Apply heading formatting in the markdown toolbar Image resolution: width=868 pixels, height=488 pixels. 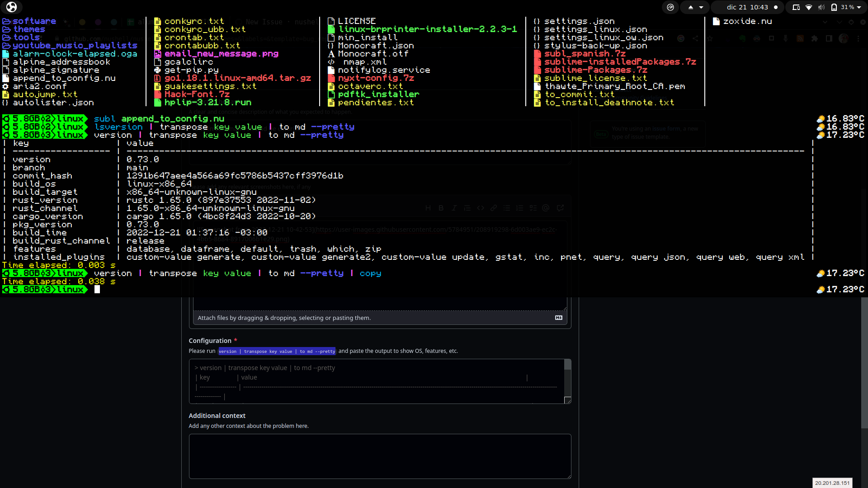(429, 208)
